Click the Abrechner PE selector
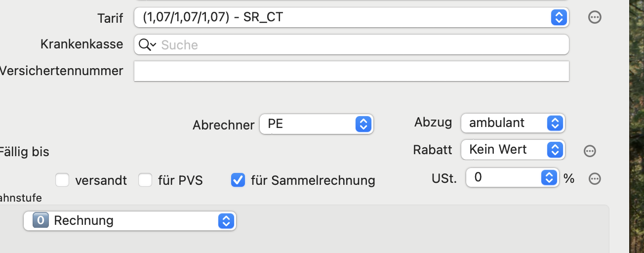 click(317, 124)
